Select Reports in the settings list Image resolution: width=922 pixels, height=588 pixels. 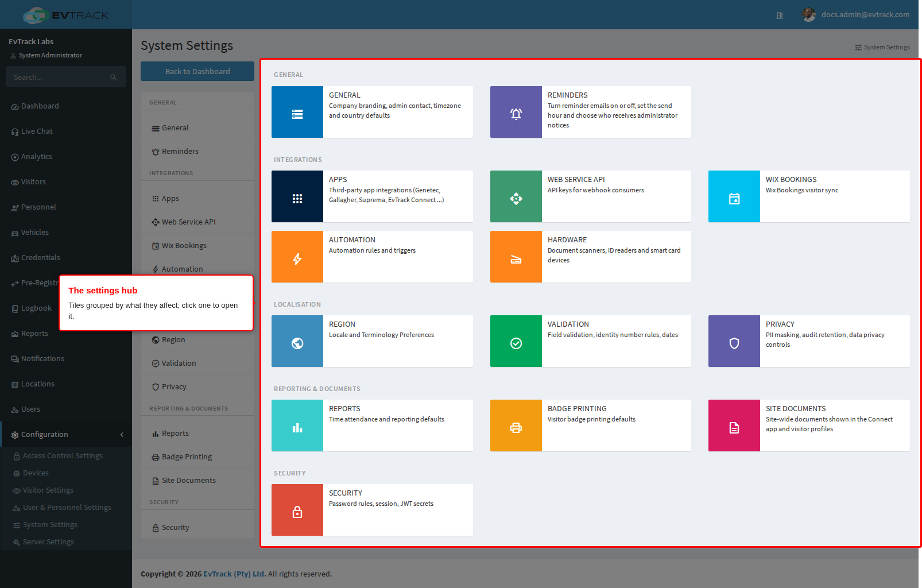[197, 434]
